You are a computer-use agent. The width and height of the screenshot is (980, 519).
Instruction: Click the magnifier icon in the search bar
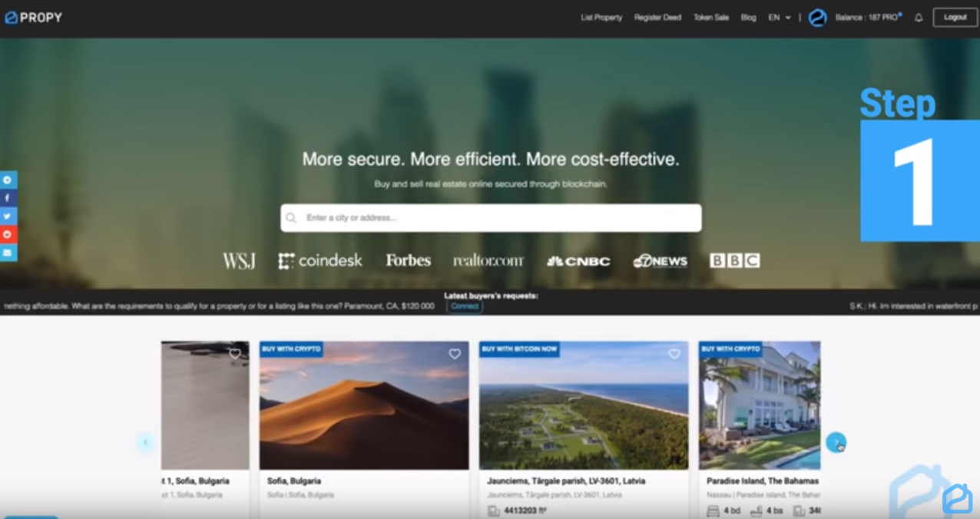(291, 218)
